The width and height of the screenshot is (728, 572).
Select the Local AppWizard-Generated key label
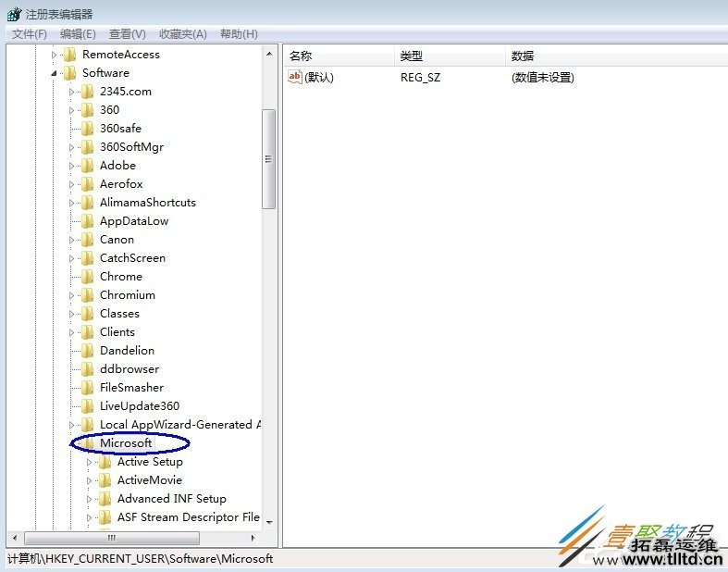point(180,425)
